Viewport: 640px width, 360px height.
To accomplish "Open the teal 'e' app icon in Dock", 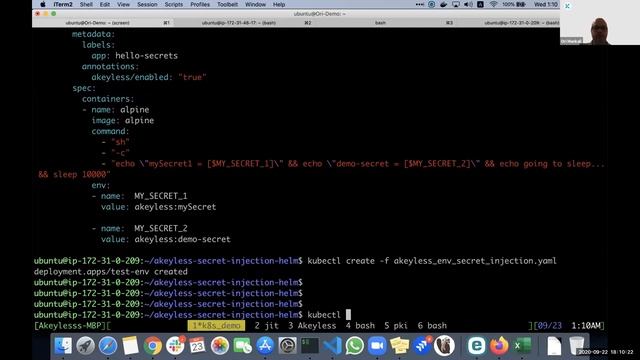I will 476,346.
